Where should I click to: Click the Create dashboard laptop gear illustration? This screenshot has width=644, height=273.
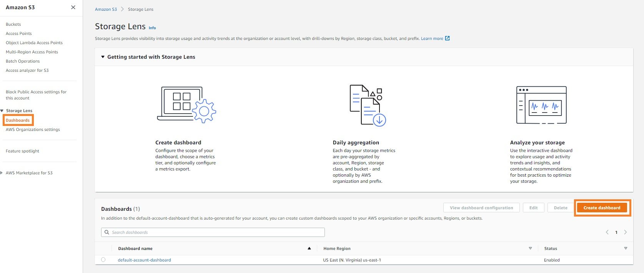[186, 104]
